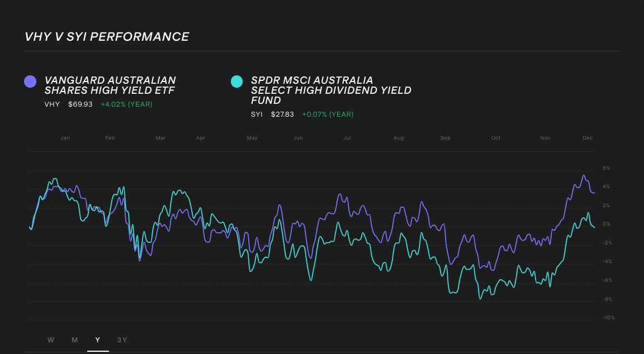644x354 pixels.
Task: Toggle the teal SYI legend dot
Action: point(237,81)
